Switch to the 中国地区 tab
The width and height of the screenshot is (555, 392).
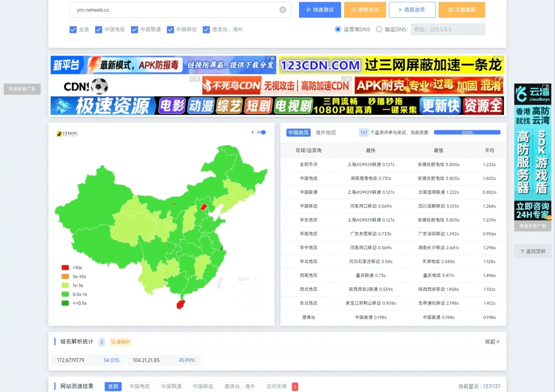[x=298, y=132]
